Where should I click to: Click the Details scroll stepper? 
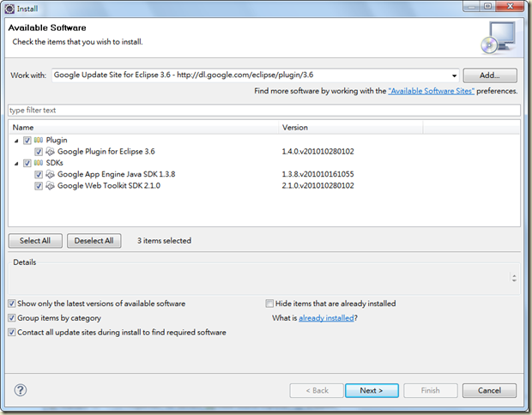pos(514,278)
